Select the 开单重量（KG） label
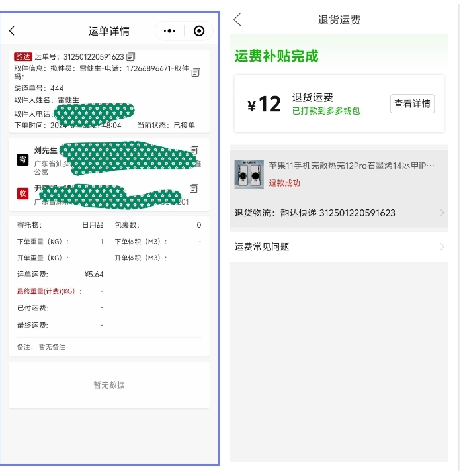The height and width of the screenshot is (476, 461). tap(43, 258)
